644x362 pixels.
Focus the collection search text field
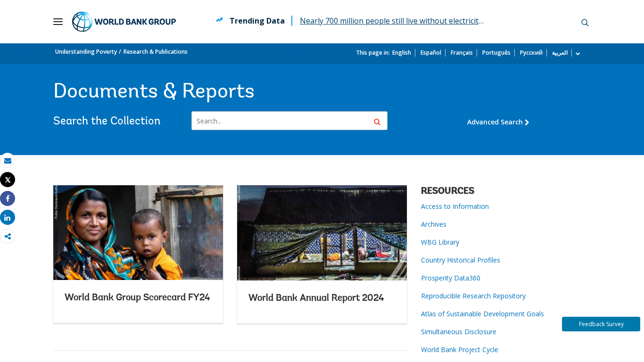pos(281,121)
